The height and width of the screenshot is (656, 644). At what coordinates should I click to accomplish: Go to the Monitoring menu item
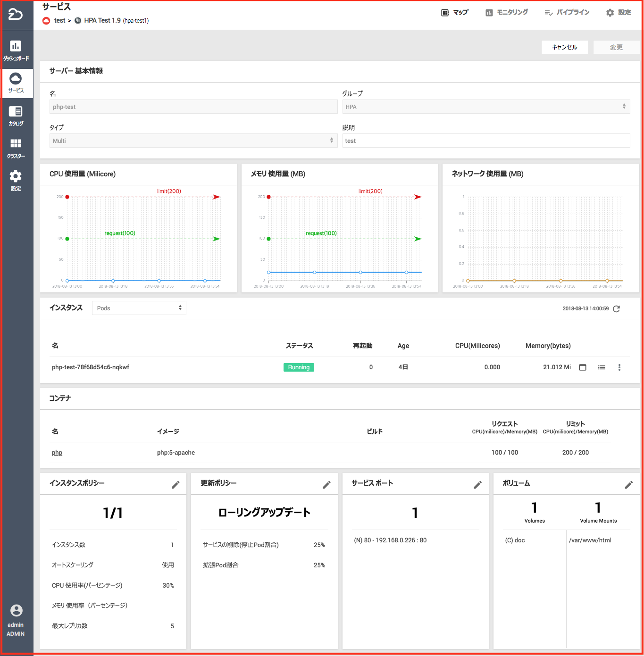click(x=507, y=13)
